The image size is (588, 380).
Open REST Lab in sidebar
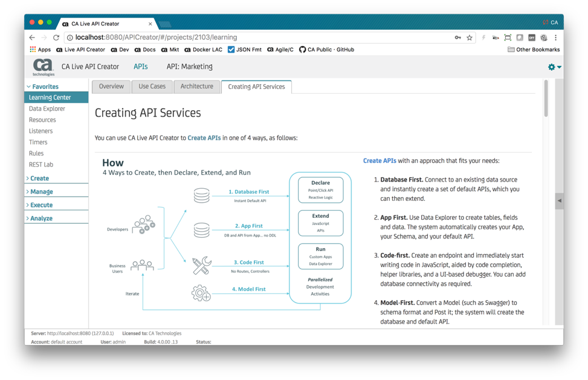pyautogui.click(x=41, y=165)
